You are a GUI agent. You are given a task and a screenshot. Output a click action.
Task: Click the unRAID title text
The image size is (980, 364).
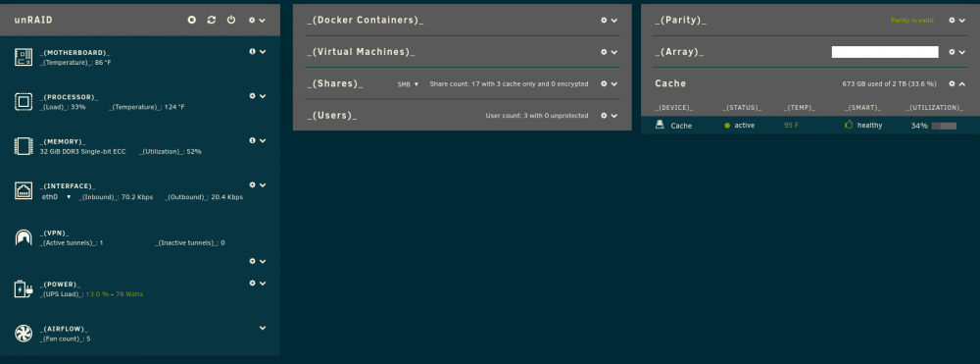pyautogui.click(x=33, y=20)
